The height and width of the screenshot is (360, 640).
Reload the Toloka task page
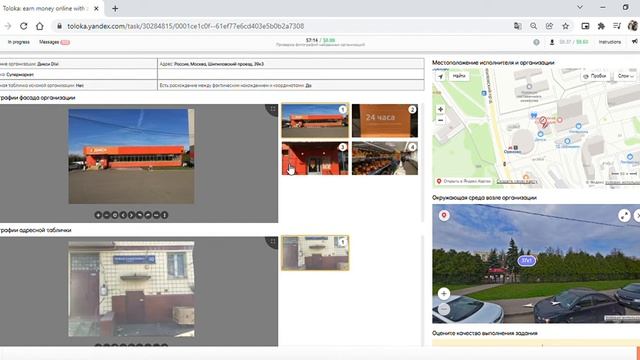point(24,26)
